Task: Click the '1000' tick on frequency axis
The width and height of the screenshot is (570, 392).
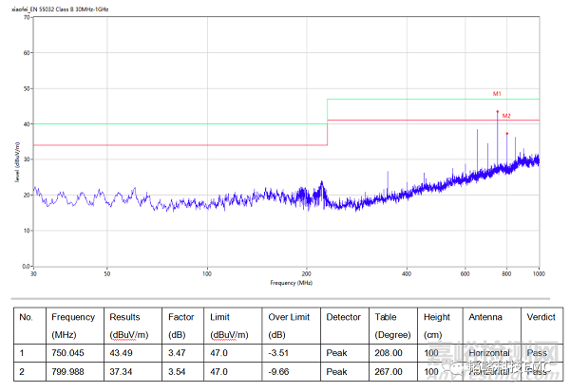Action: [539, 274]
